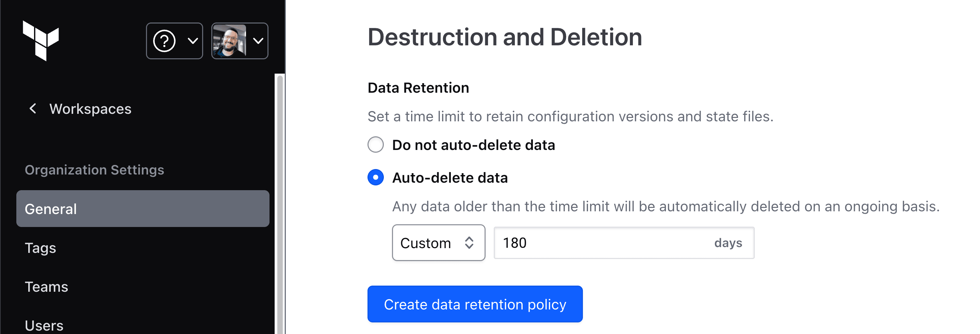The image size is (980, 334).
Task: Open General organization settings
Action: (x=143, y=209)
